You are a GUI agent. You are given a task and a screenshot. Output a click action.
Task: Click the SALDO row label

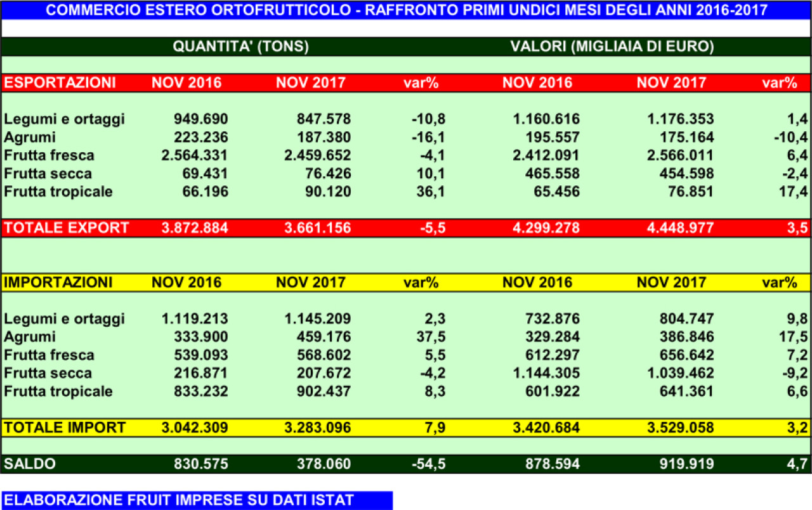(x=30, y=464)
